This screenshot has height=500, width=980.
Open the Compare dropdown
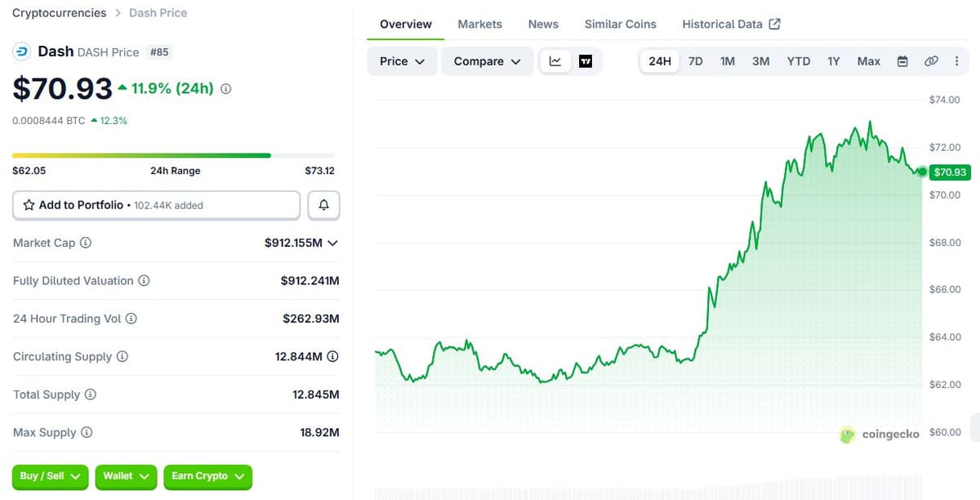click(488, 61)
